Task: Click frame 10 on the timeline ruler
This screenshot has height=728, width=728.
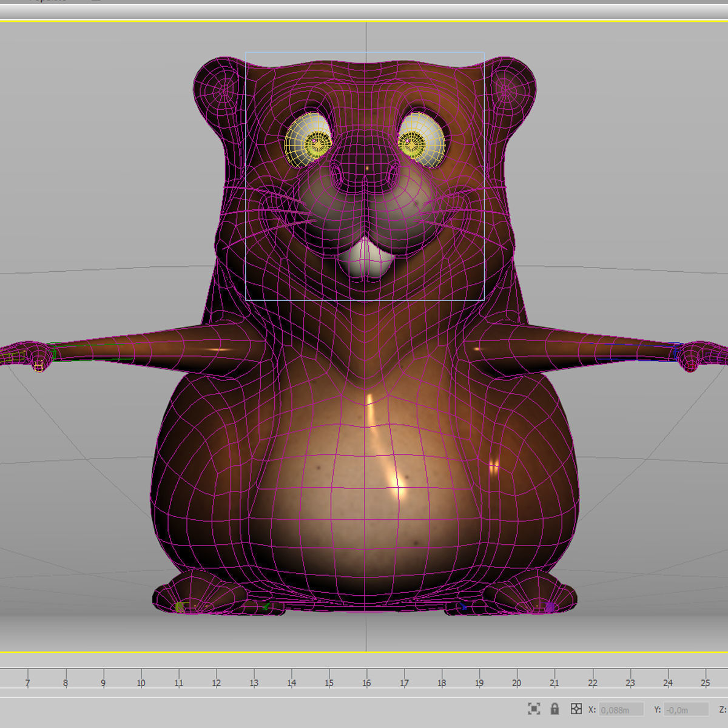Action: (141, 682)
